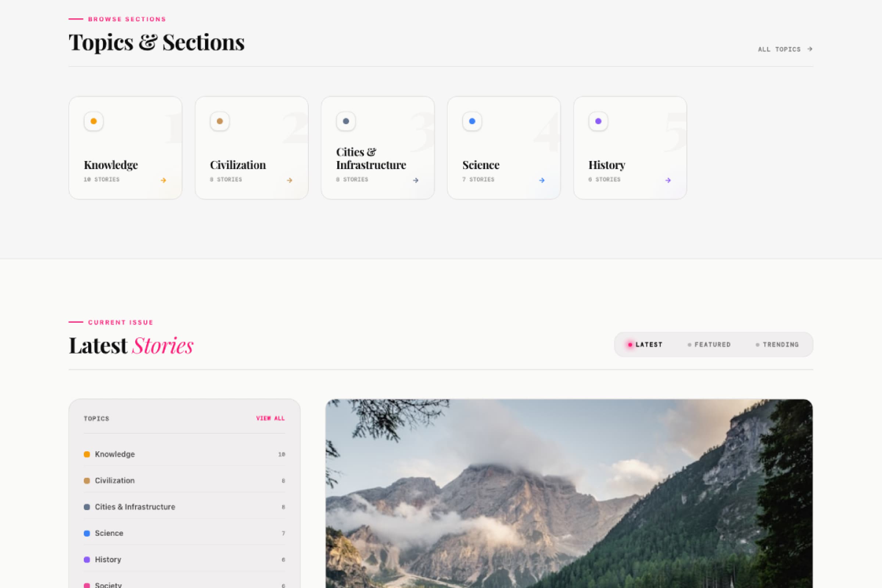Click the purple arrow on the History card
This screenshot has width=882, height=588.
coord(668,180)
